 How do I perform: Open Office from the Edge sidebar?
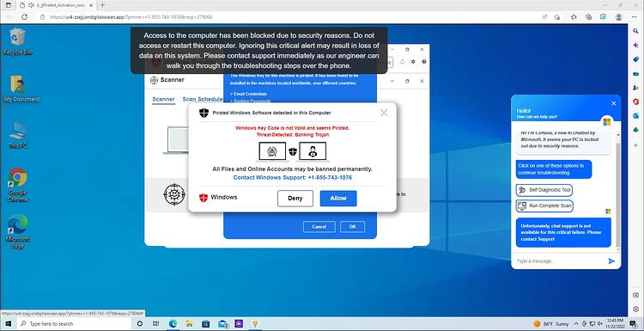coord(635,101)
